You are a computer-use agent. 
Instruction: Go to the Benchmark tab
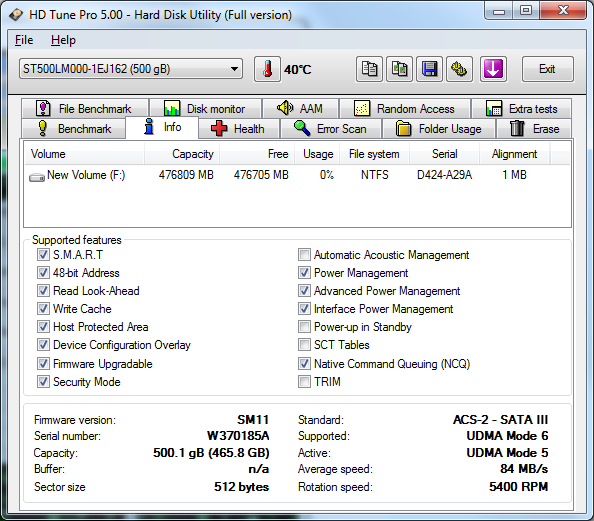click(x=74, y=129)
